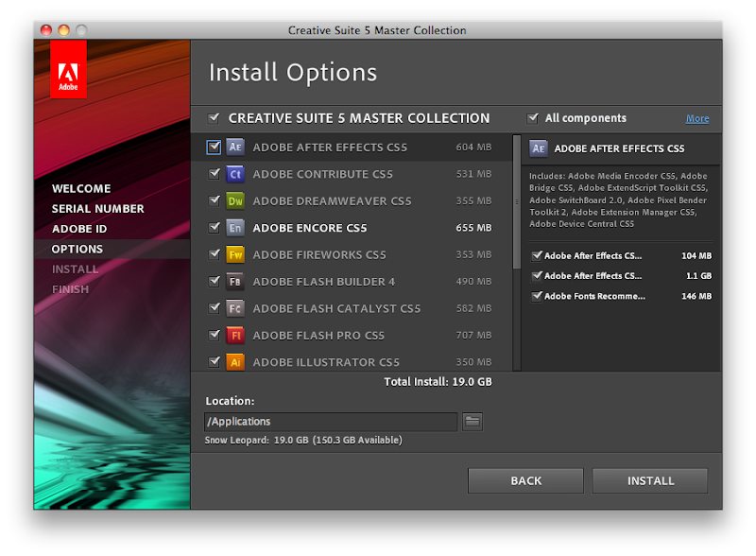Click the Fireworks Fw icon
The width and height of the screenshot is (756, 556).
click(x=235, y=254)
